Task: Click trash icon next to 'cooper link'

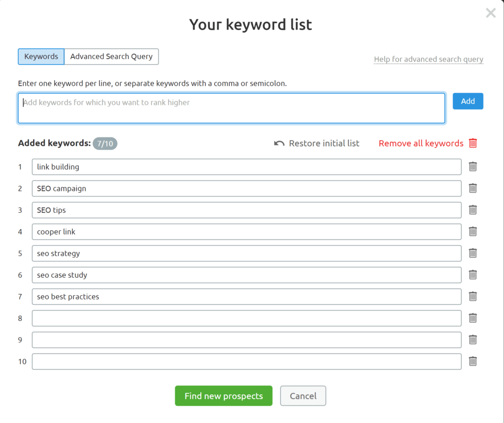Action: point(472,231)
